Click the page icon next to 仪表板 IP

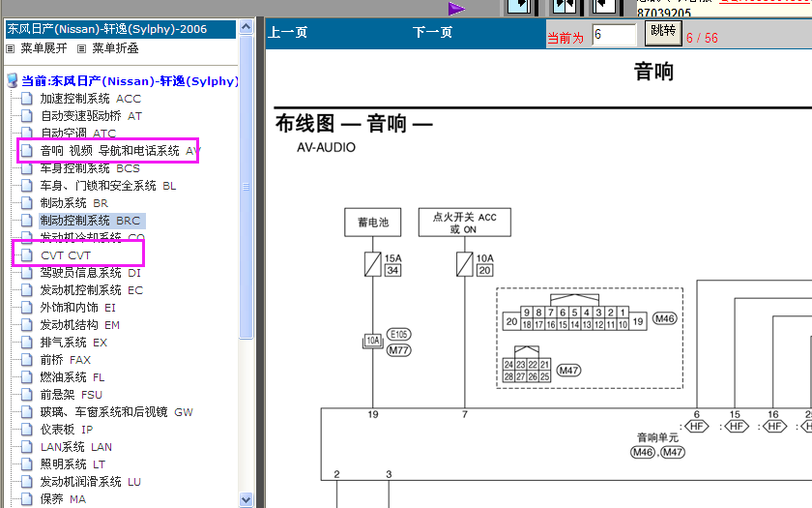pos(27,430)
